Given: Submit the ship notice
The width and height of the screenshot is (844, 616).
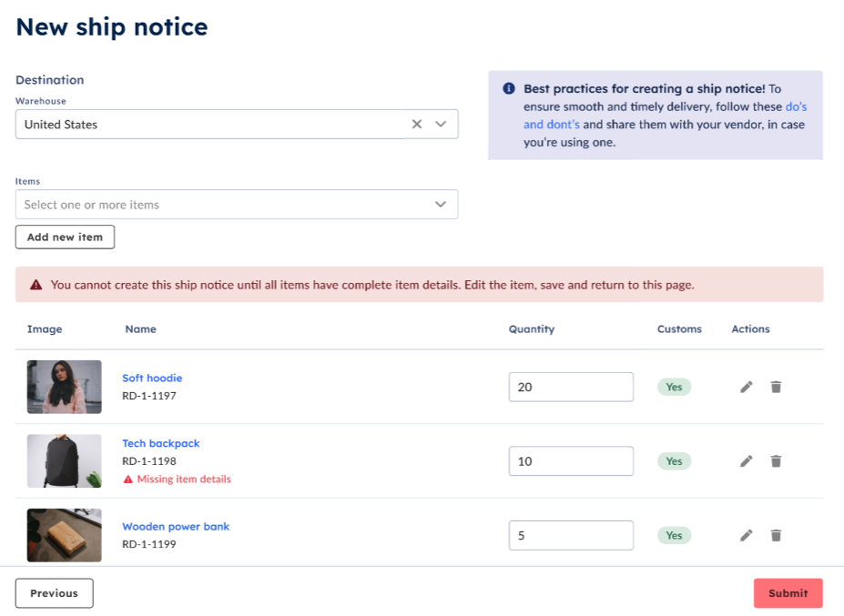Looking at the screenshot, I should click(x=788, y=593).
